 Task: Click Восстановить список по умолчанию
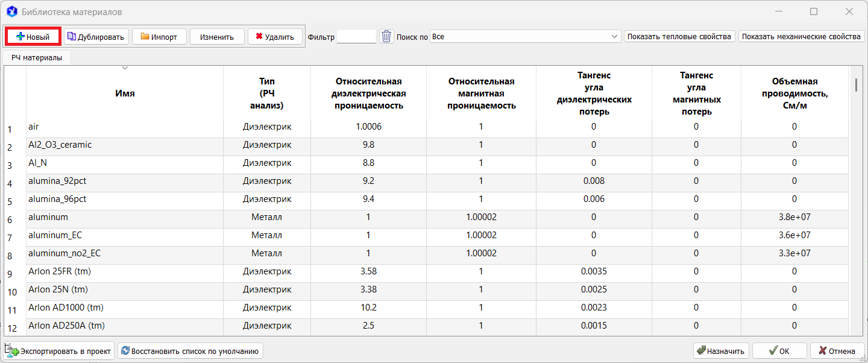coord(190,351)
